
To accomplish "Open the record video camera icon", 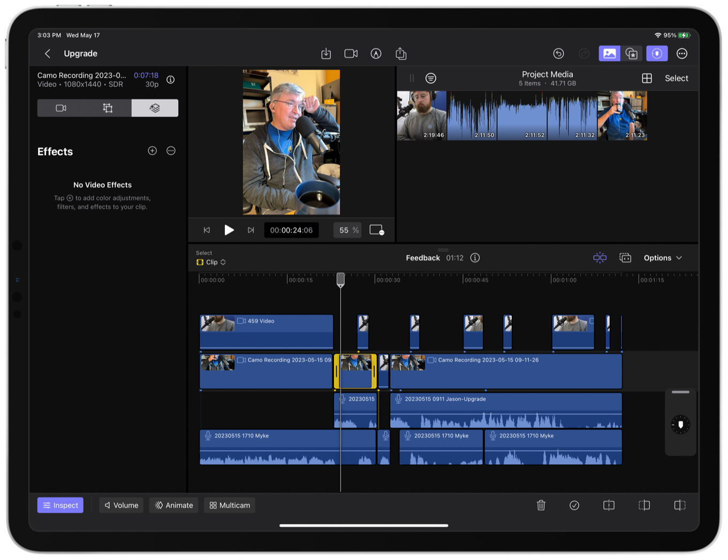I will pyautogui.click(x=351, y=54).
